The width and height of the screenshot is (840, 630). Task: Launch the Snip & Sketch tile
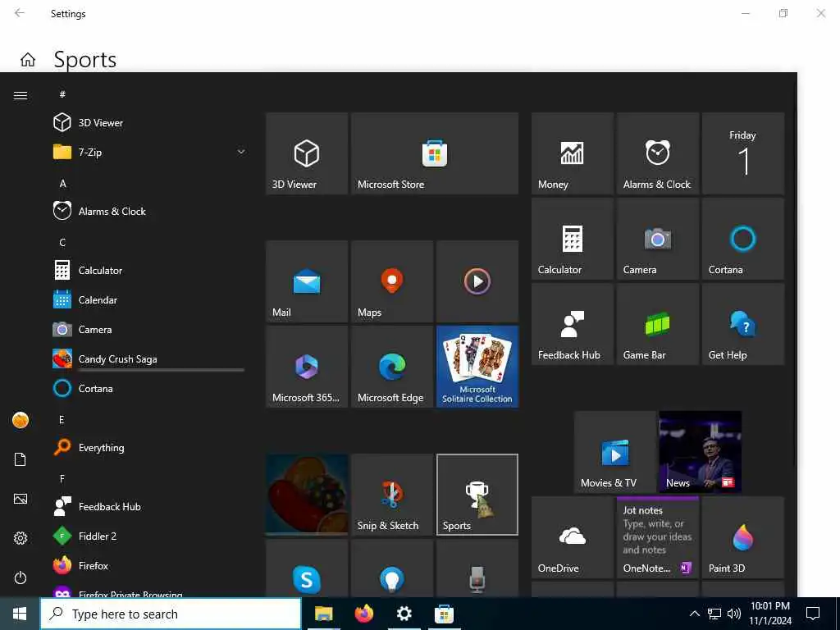(392, 495)
